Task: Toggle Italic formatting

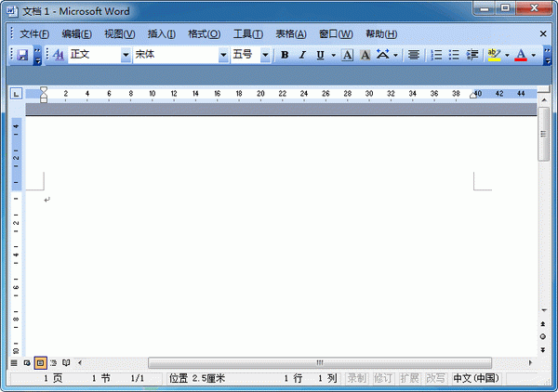Action: click(x=302, y=55)
